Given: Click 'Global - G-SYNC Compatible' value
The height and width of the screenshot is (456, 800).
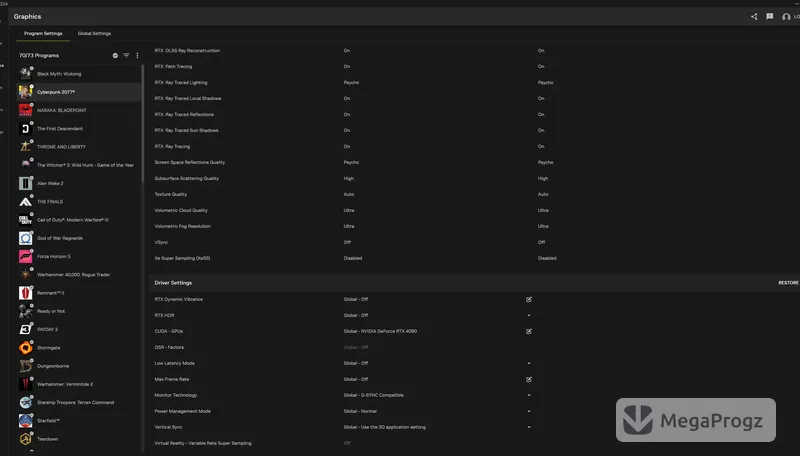Looking at the screenshot, I should pos(373,395).
